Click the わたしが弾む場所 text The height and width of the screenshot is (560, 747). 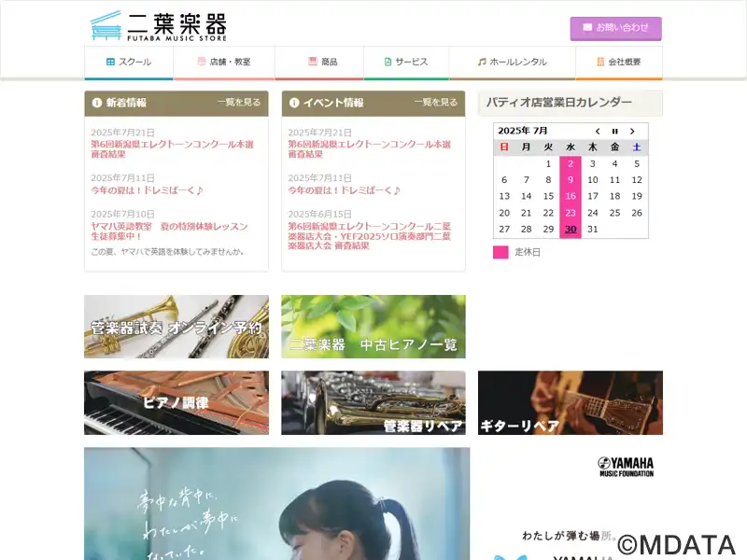click(570, 536)
